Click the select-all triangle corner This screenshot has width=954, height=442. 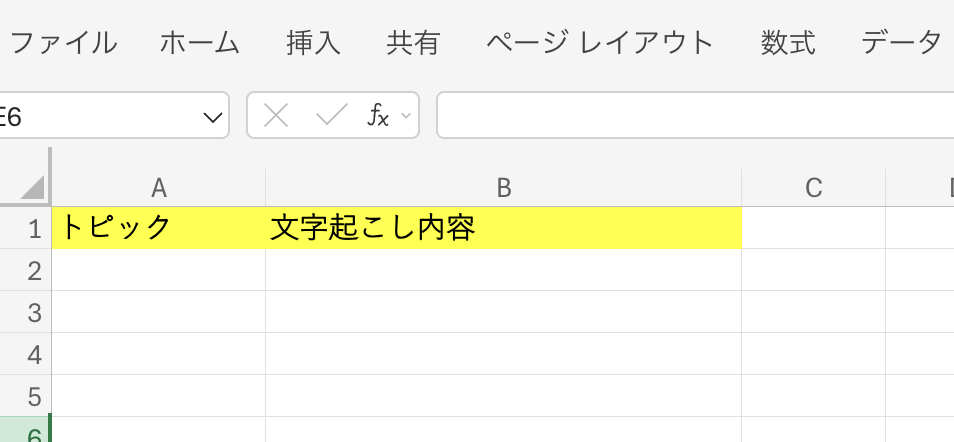33,187
